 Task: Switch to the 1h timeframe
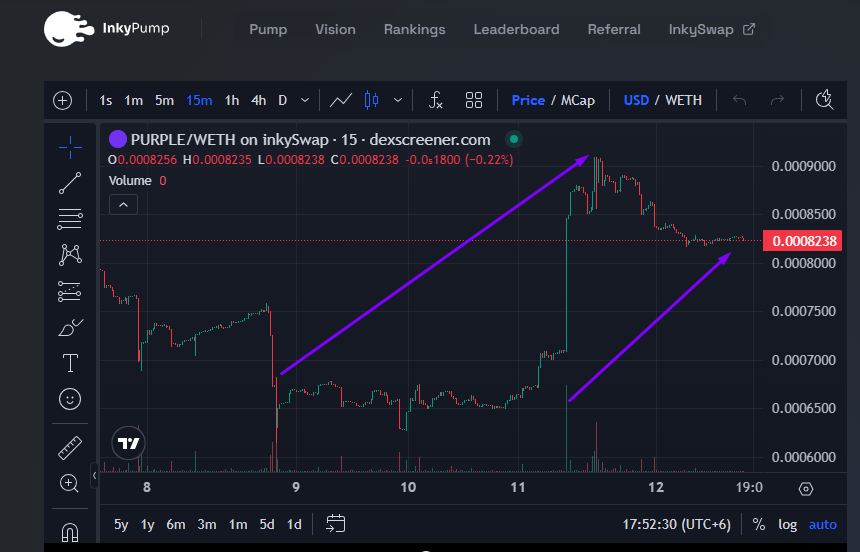coord(231,100)
